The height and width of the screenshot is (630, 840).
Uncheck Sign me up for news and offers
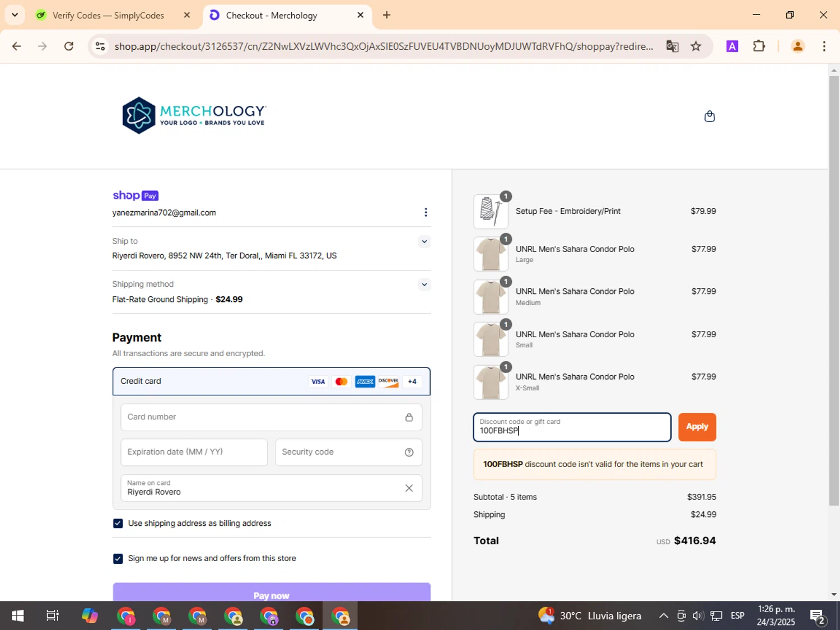[118, 559]
